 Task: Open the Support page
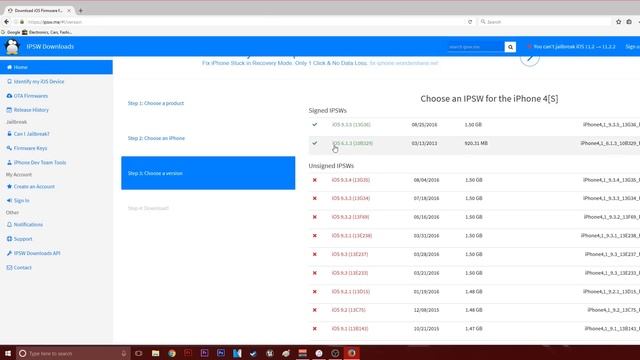[20, 239]
